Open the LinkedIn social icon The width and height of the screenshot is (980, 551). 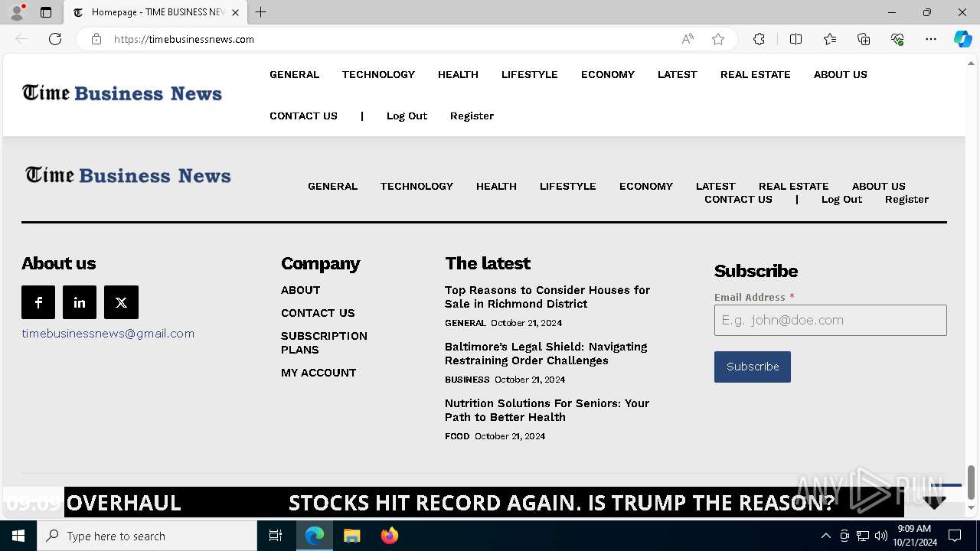[80, 302]
